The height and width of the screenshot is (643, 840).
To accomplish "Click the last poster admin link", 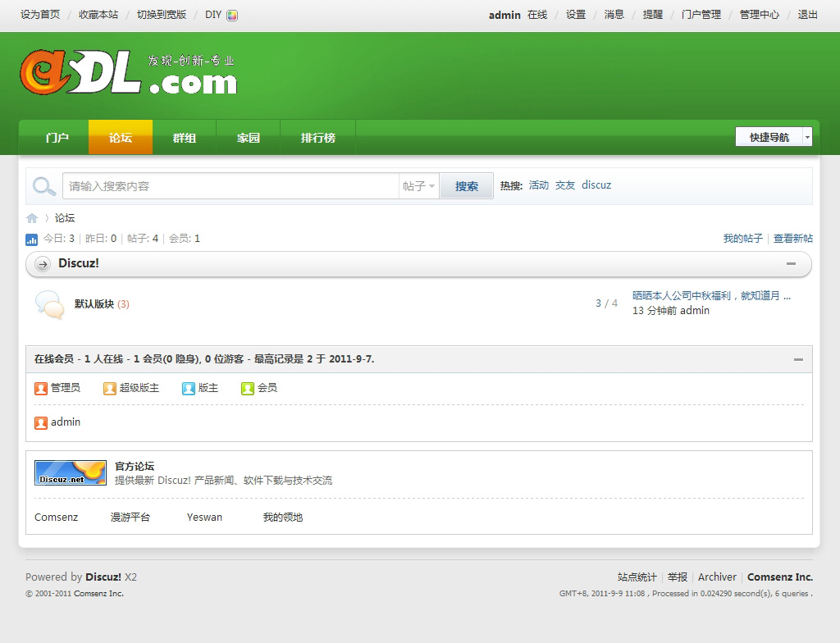I will click(x=695, y=311).
